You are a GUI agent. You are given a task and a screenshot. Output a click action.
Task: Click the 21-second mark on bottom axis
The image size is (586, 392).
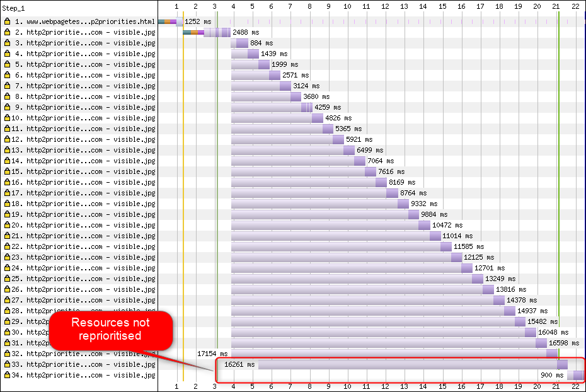click(556, 386)
